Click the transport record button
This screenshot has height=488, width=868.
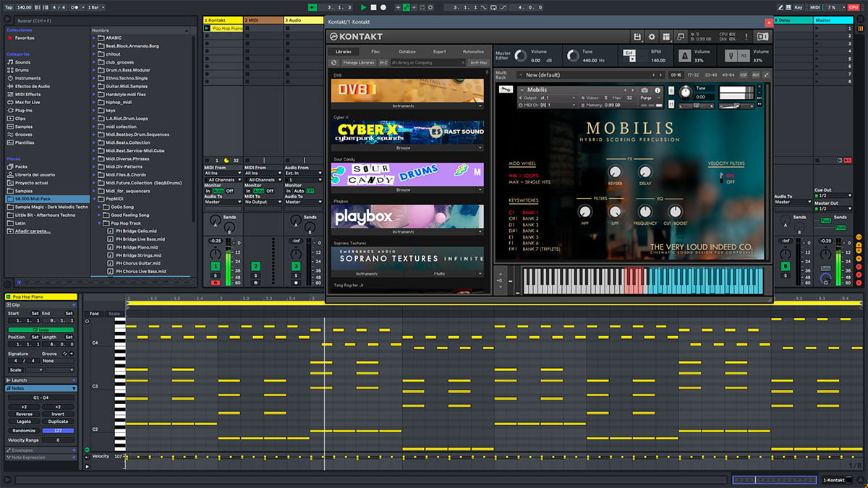click(x=383, y=7)
